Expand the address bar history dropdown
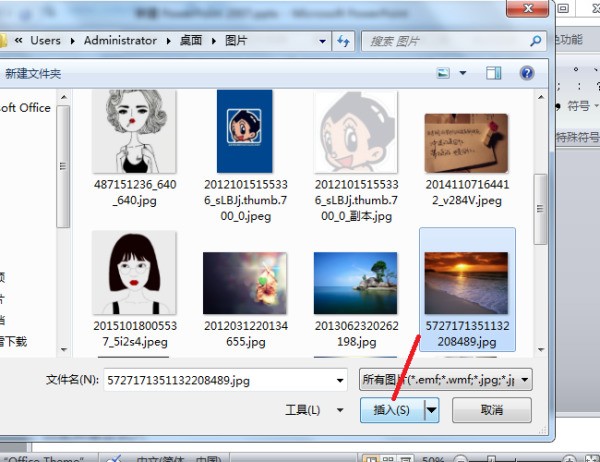600x462 pixels. click(x=322, y=41)
